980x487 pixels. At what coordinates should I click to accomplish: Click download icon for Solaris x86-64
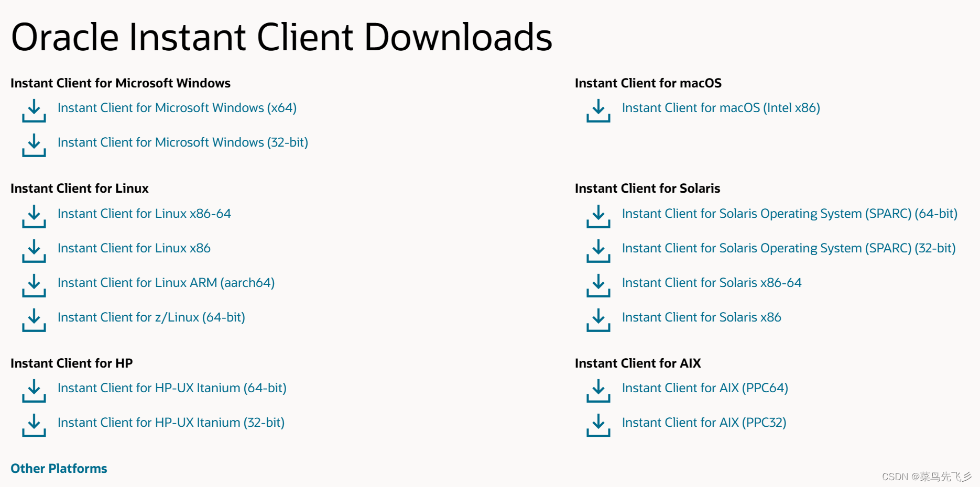tap(598, 285)
